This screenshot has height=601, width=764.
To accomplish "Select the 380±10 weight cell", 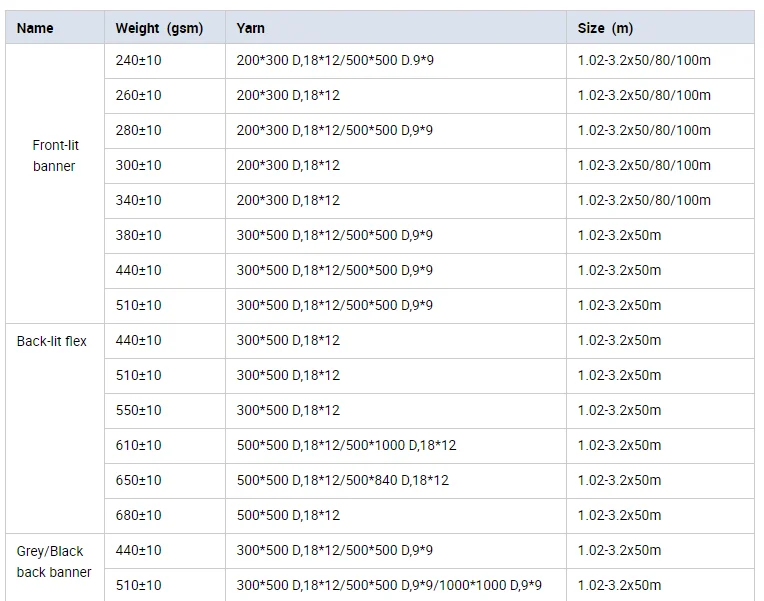I will [165, 236].
